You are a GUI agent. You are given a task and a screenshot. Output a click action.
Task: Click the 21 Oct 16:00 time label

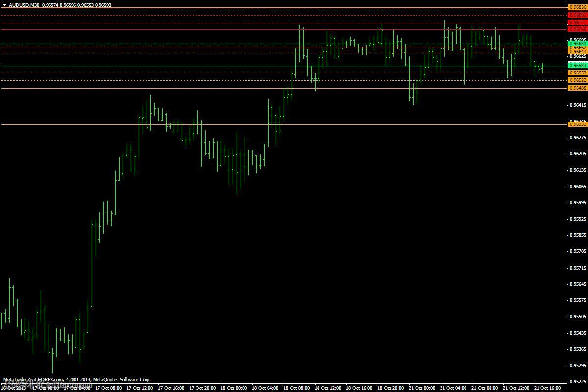(x=547, y=388)
